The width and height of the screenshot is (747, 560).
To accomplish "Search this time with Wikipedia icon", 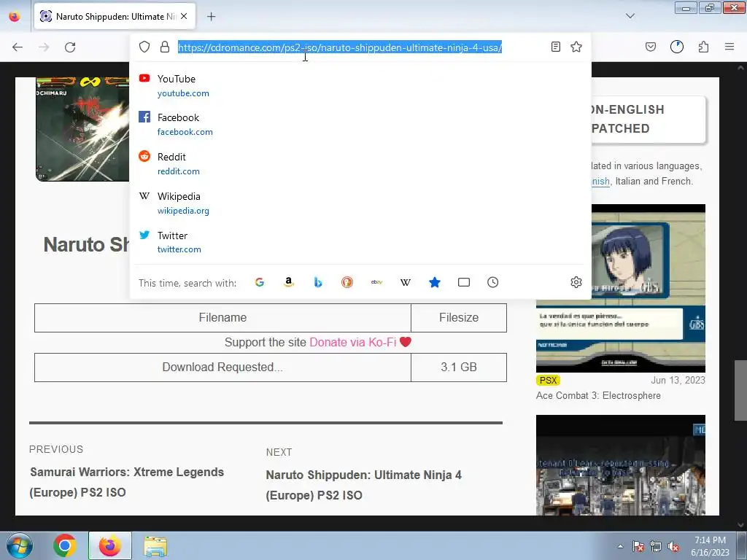I will tap(406, 282).
